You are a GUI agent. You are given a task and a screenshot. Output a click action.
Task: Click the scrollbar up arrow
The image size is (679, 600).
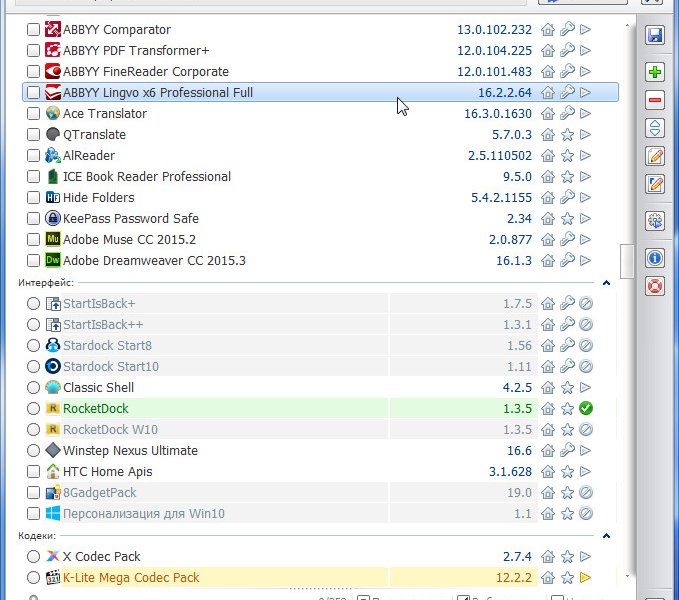point(627,26)
